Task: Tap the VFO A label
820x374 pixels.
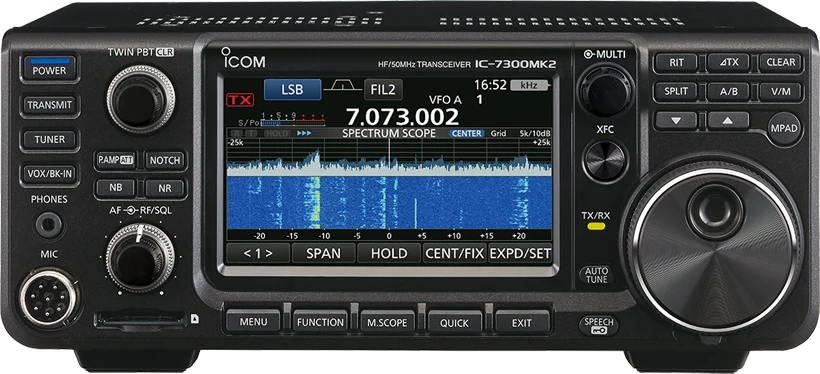Action: pos(445,100)
